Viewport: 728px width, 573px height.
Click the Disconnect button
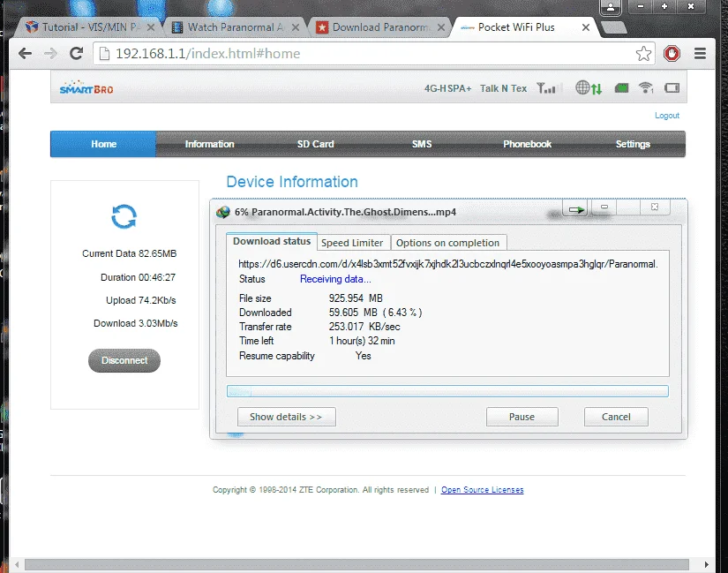click(x=124, y=360)
